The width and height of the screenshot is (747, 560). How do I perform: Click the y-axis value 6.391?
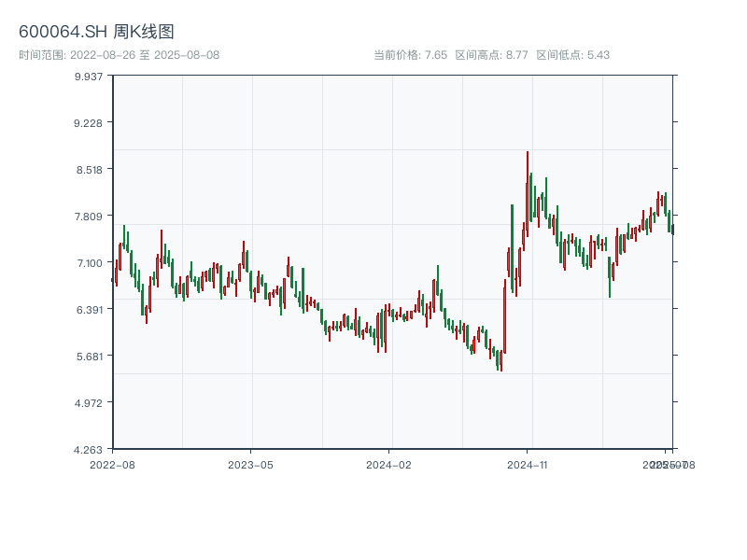coord(90,310)
